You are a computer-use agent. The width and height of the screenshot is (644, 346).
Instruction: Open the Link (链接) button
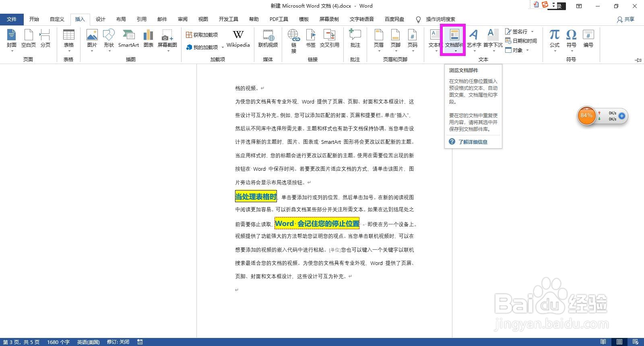coord(294,41)
